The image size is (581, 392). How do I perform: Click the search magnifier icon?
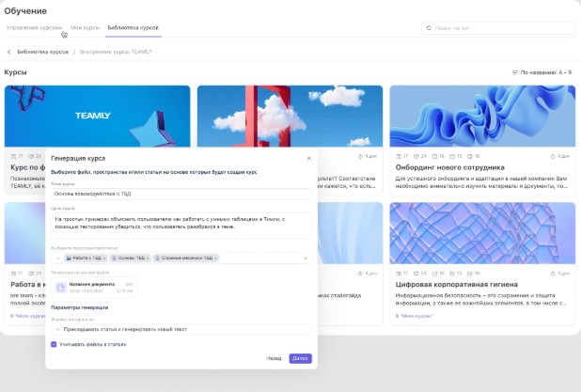coord(429,28)
